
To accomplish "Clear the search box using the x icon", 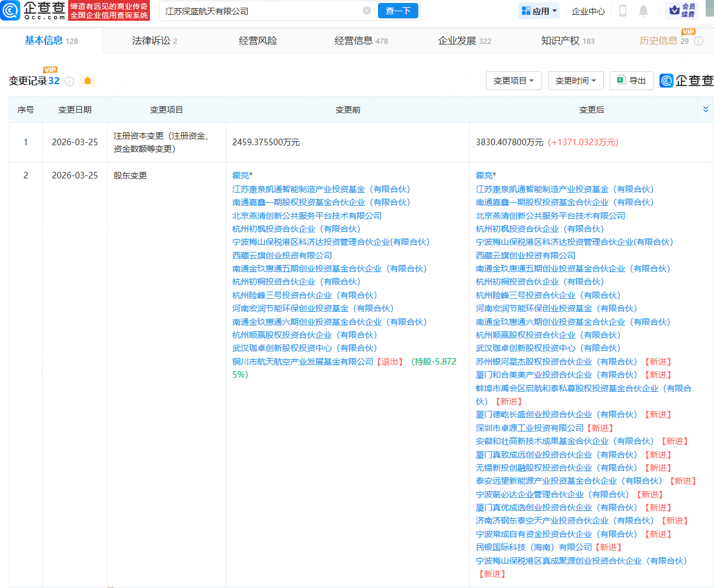I will (x=367, y=11).
